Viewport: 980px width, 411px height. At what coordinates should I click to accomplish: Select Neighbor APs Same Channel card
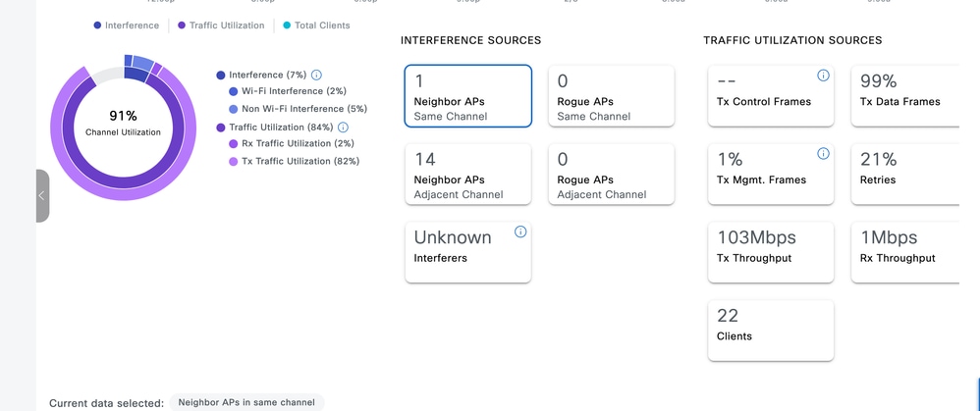tap(468, 96)
